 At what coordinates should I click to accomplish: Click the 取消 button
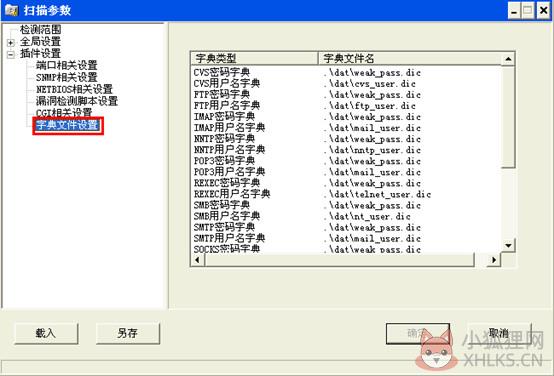pyautogui.click(x=499, y=333)
